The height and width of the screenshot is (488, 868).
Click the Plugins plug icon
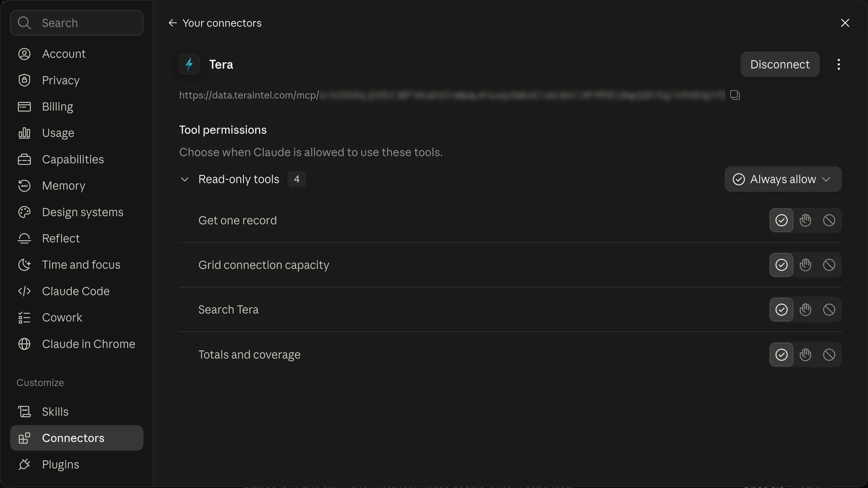24,465
